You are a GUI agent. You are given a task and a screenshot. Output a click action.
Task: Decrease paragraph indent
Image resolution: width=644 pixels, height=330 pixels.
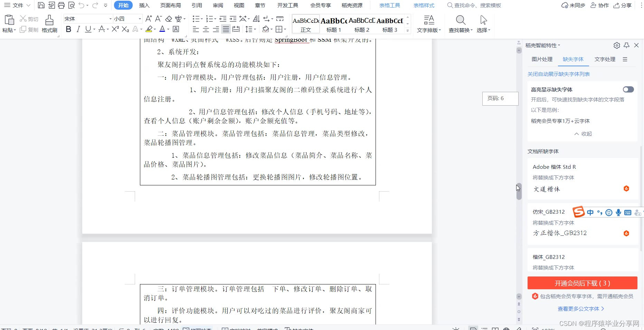(x=223, y=19)
